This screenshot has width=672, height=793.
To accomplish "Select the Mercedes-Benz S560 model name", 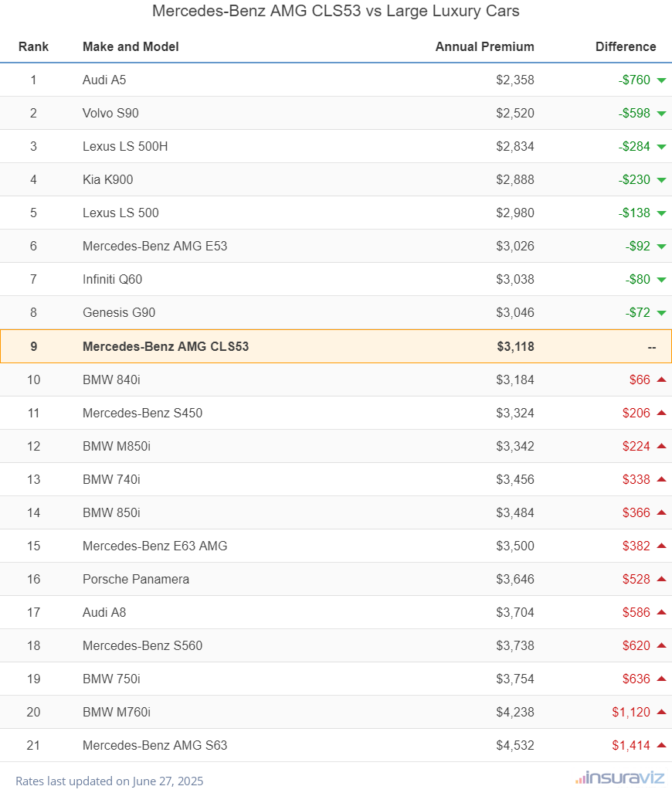I will [x=142, y=646].
